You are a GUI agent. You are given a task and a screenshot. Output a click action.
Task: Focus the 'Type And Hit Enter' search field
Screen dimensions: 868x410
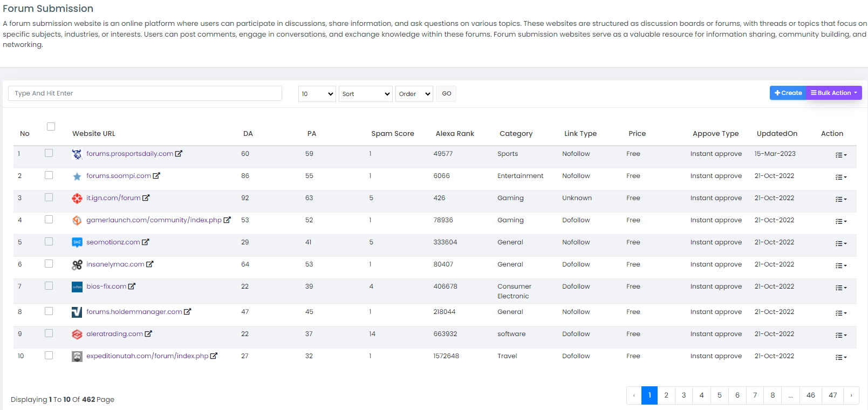[145, 93]
